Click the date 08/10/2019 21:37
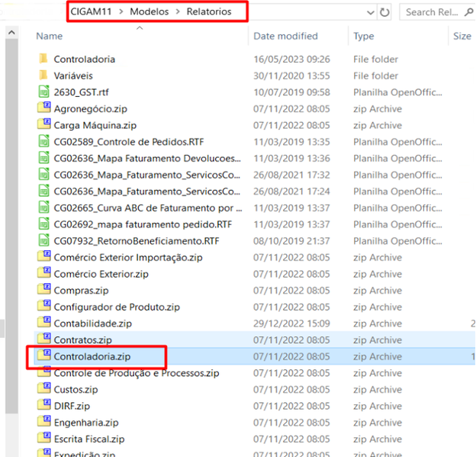 coord(291,241)
